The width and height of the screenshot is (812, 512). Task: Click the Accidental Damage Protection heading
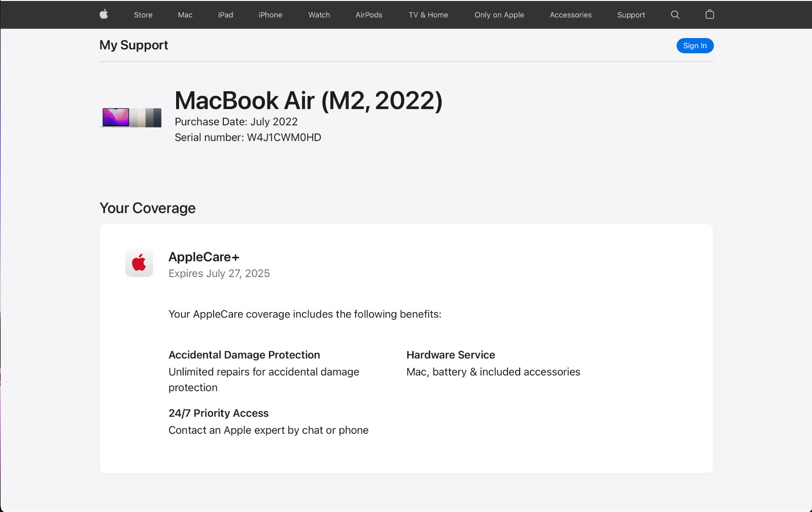tap(245, 355)
